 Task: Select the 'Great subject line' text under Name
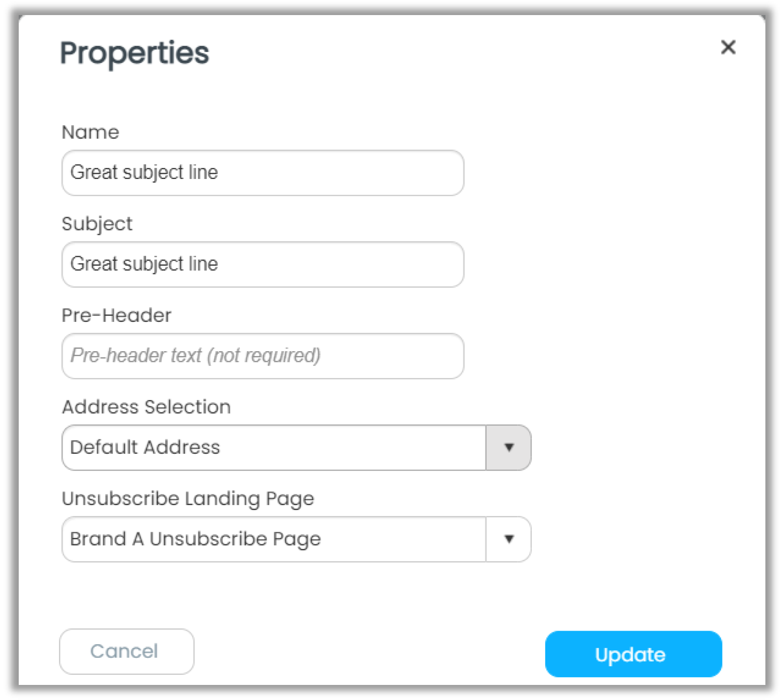(144, 173)
